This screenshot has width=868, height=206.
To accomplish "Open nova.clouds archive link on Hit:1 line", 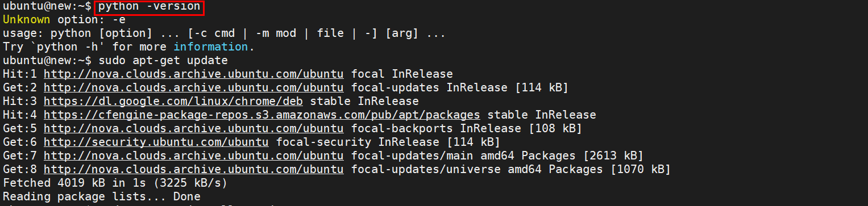I will (193, 74).
